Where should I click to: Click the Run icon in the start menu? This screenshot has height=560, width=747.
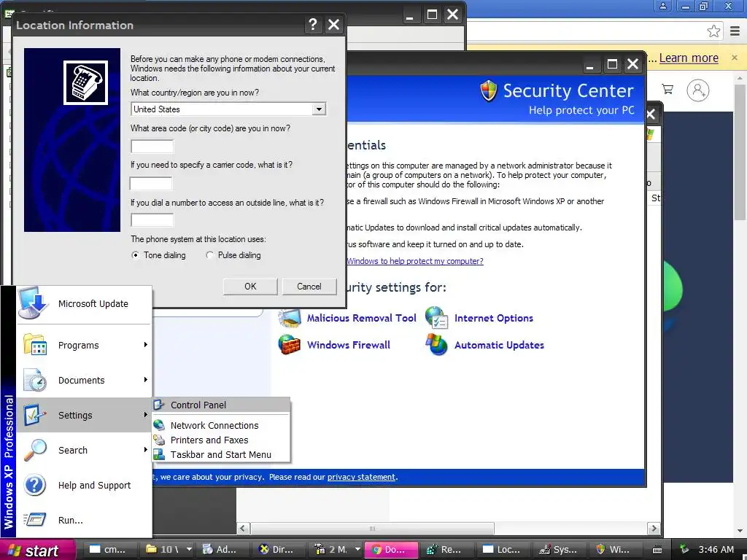[x=35, y=520]
